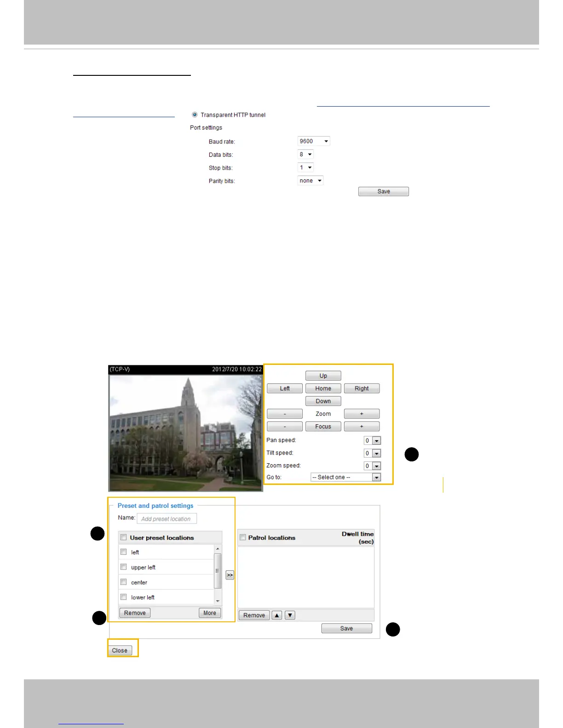Open the Baud rate dropdown

(314, 141)
